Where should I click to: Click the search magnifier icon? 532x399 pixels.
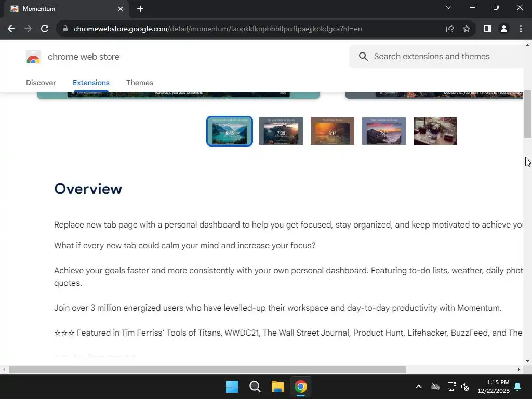click(x=363, y=56)
